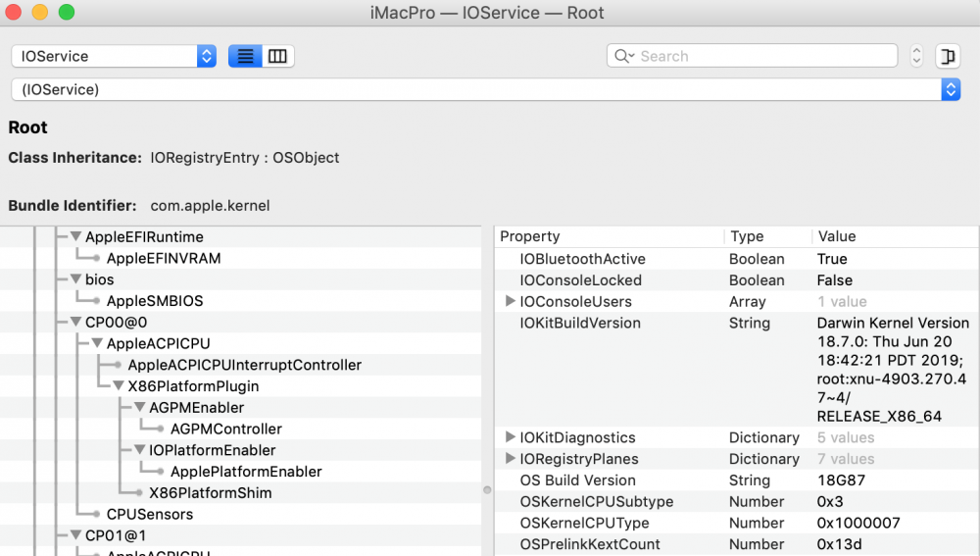Click the Darwin Kernel Version value
The image size is (980, 556).
coord(893,370)
